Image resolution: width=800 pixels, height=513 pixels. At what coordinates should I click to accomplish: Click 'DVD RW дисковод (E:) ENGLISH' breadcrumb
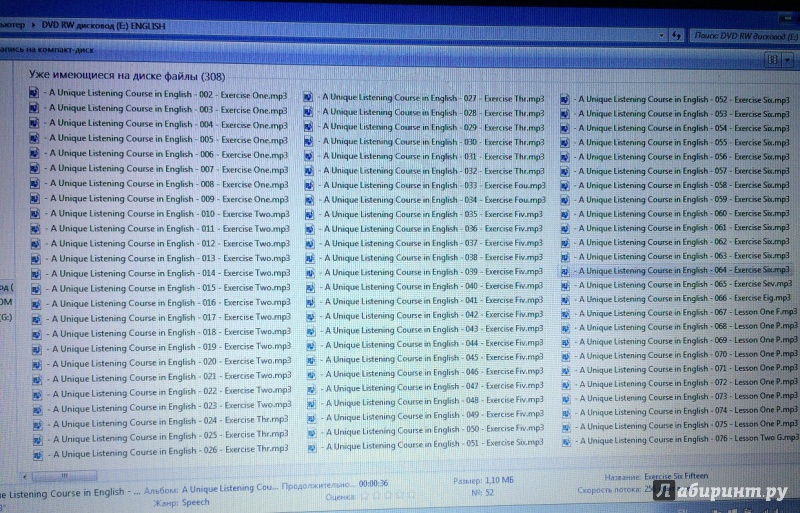click(103, 26)
